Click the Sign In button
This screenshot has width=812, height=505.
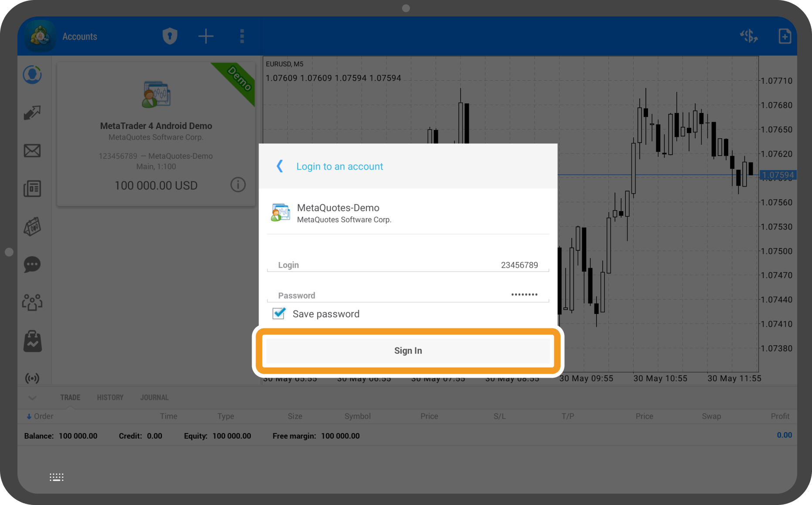tap(408, 351)
